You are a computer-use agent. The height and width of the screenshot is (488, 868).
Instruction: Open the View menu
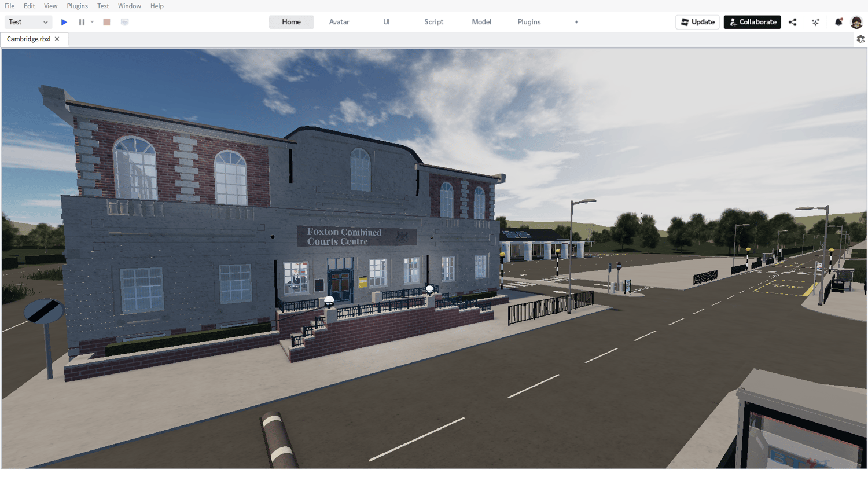click(51, 6)
